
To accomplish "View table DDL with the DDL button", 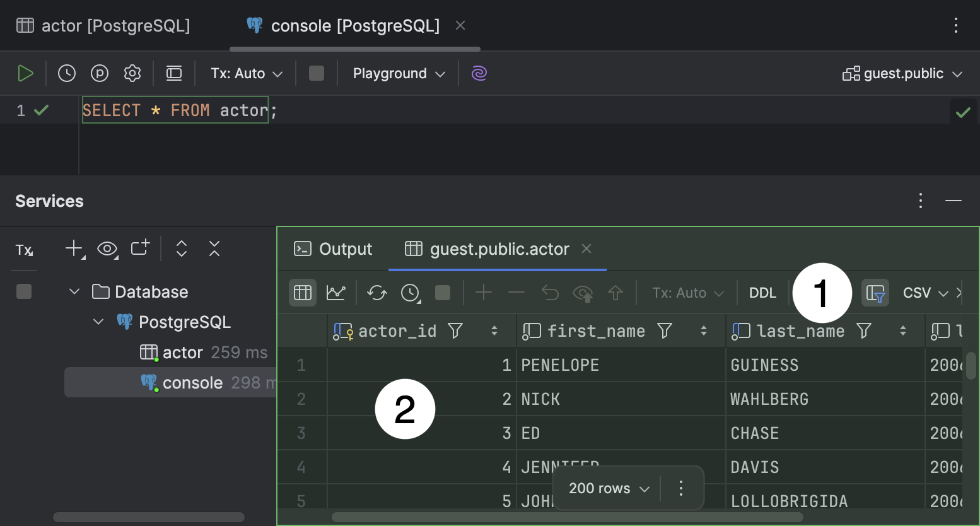I will click(762, 292).
